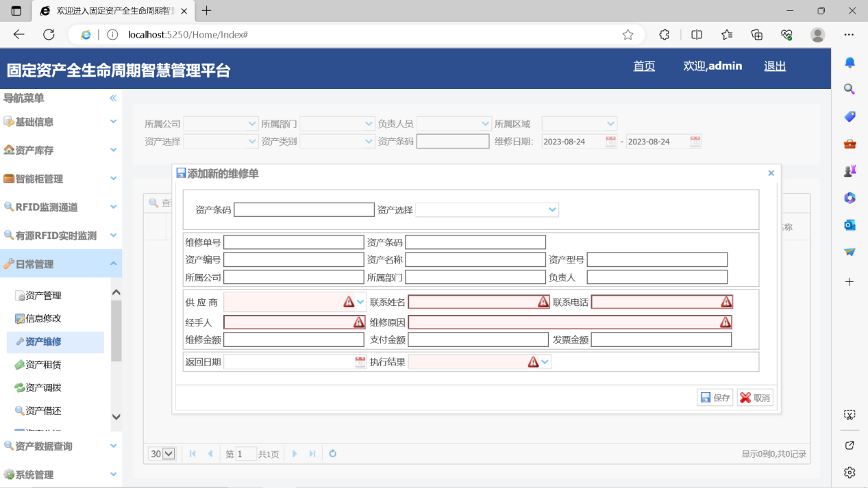Screen dimensions: 868x488
Task: Click the 维修金额 input field
Action: (294, 339)
